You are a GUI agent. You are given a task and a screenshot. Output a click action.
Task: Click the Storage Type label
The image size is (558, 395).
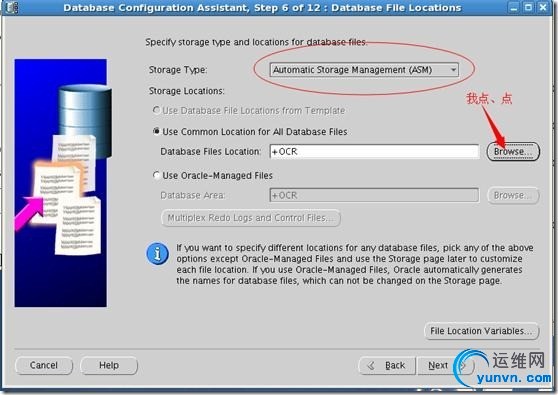(178, 70)
